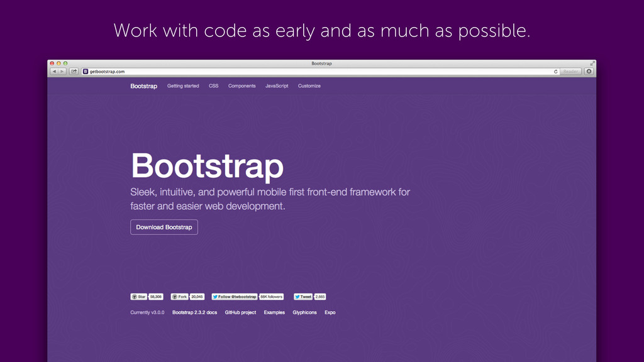Click the browser Forward arrow button
This screenshot has width=644, height=362.
[x=62, y=72]
